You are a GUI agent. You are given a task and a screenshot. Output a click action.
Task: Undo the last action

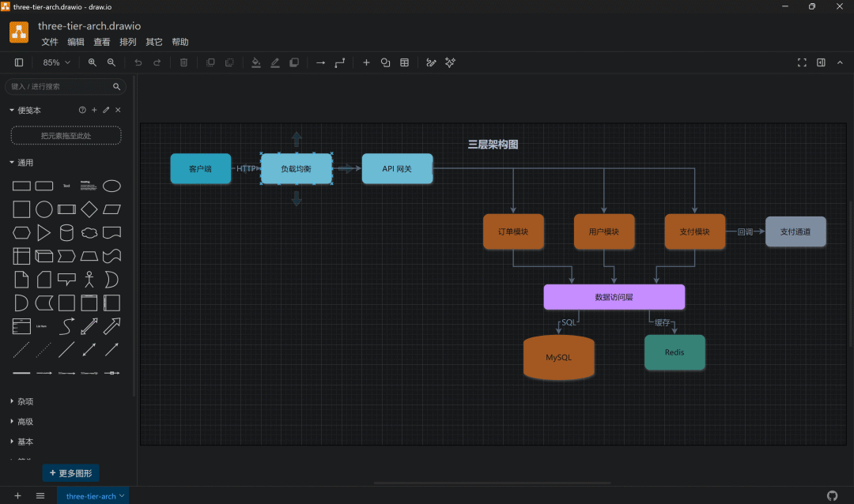[138, 62]
